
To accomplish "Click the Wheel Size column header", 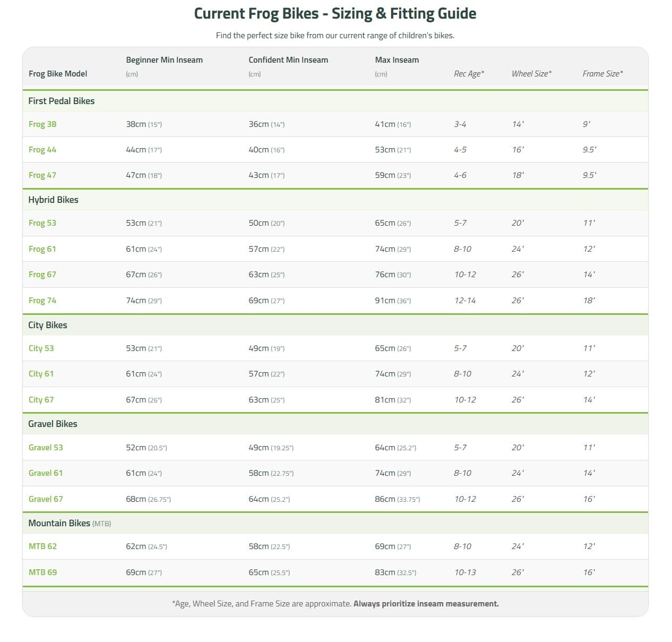I will (531, 74).
